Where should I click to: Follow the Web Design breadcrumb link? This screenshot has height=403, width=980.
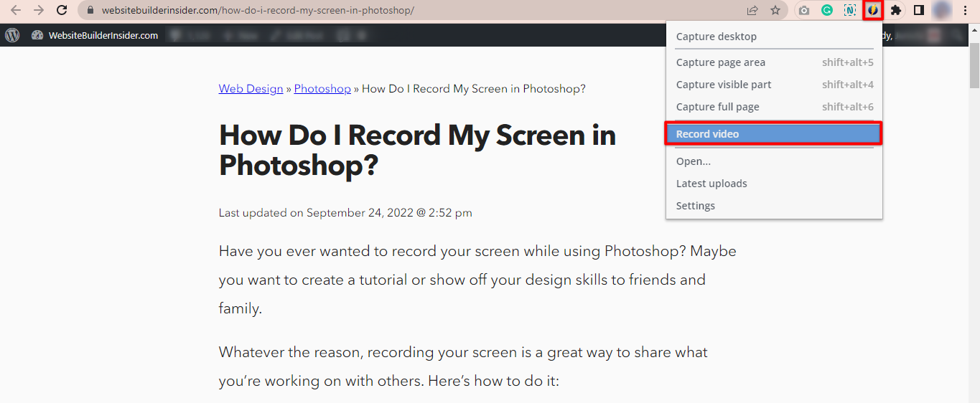[x=251, y=89]
